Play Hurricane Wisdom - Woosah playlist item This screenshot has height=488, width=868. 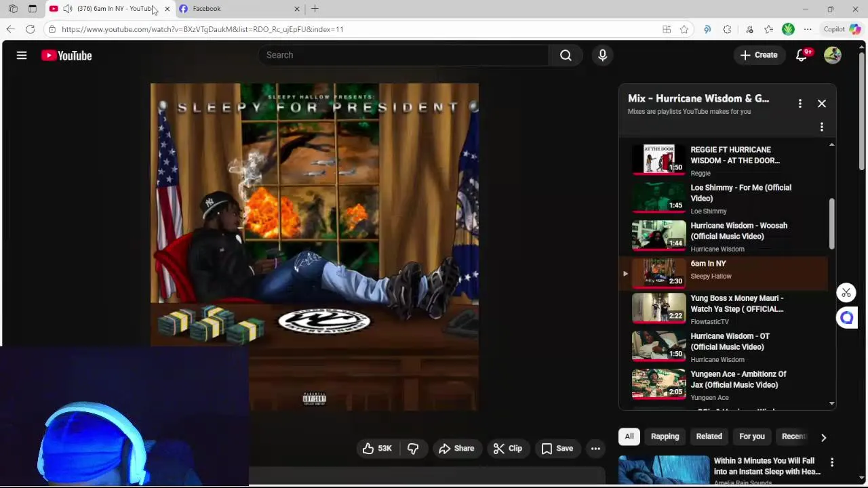point(723,237)
